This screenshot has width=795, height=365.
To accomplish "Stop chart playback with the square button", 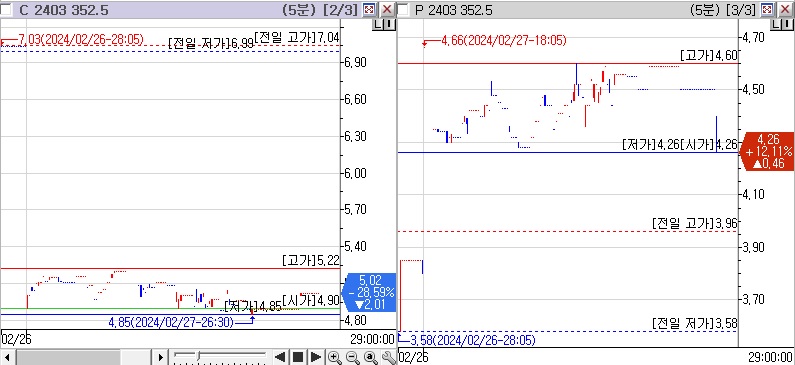I will point(298,357).
